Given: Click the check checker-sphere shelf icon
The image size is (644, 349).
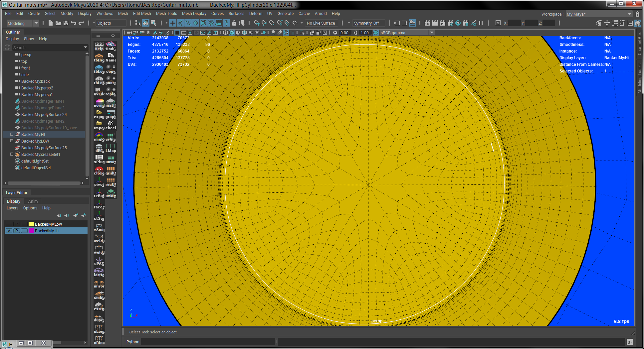Looking at the screenshot, I should click(111, 125).
